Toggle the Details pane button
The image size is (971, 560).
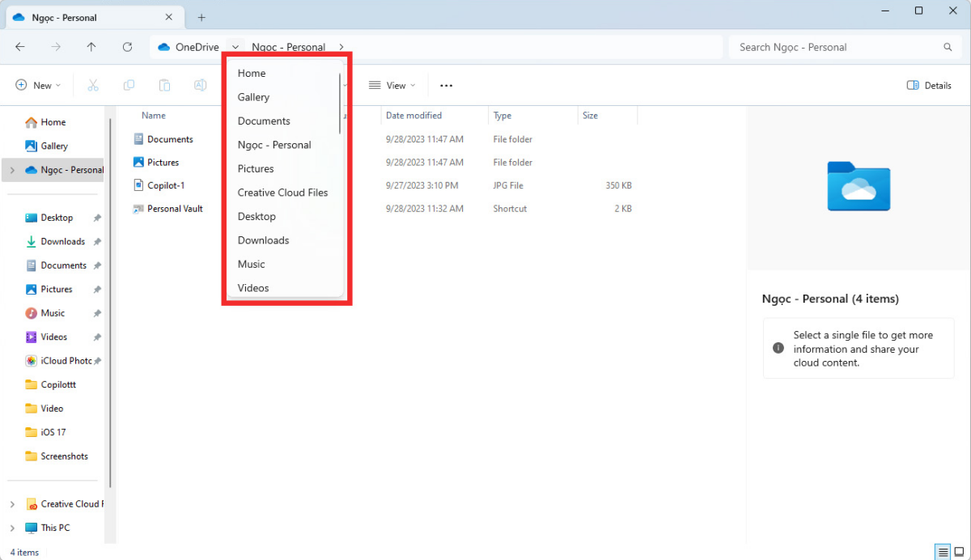click(929, 85)
